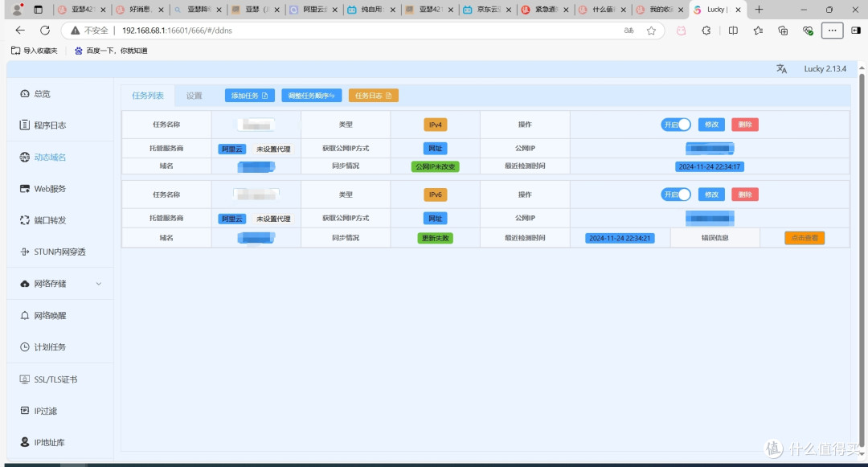
Task: Open browser settings and more menu
Action: 832,31
